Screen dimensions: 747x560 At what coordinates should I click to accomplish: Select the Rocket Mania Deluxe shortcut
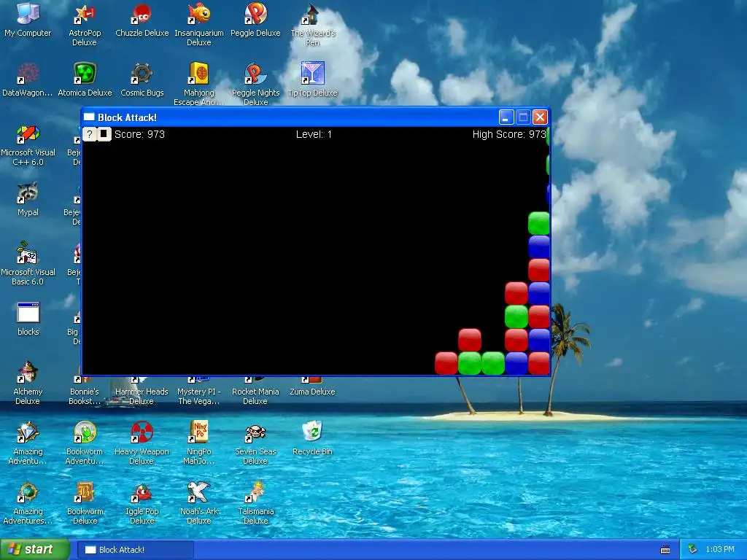255,391
